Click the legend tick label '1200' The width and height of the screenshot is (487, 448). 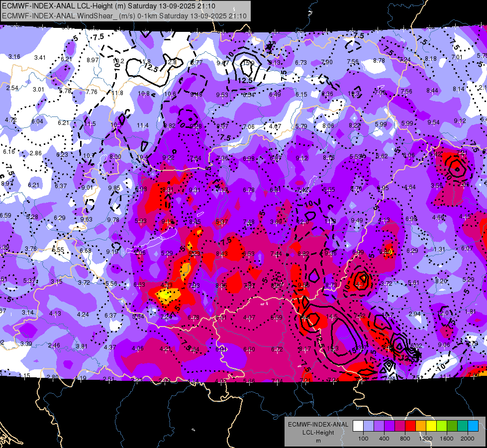(x=426, y=439)
